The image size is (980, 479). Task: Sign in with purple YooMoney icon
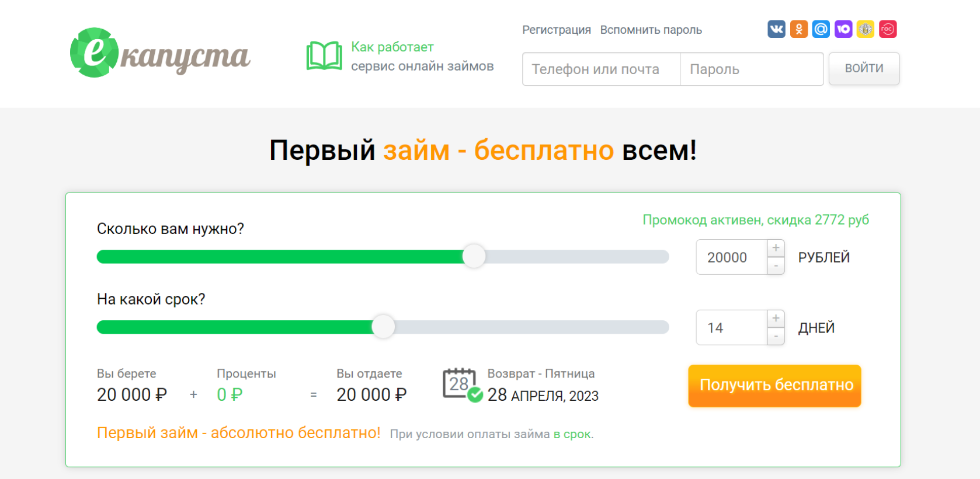(843, 29)
